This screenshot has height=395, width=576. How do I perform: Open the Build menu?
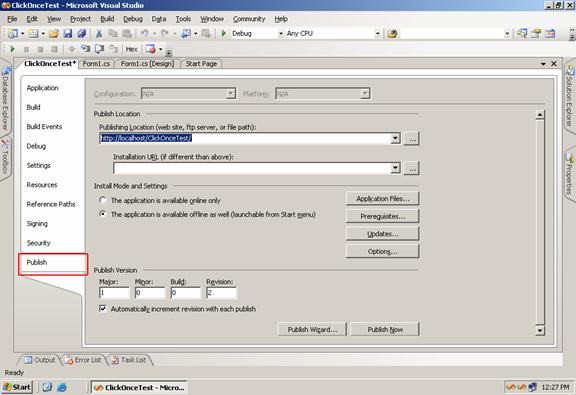(107, 19)
